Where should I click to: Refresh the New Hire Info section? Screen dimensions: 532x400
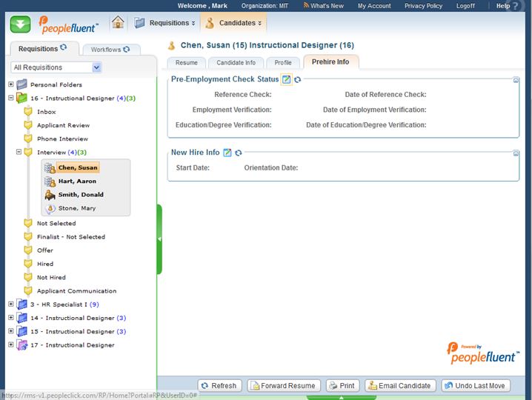239,153
